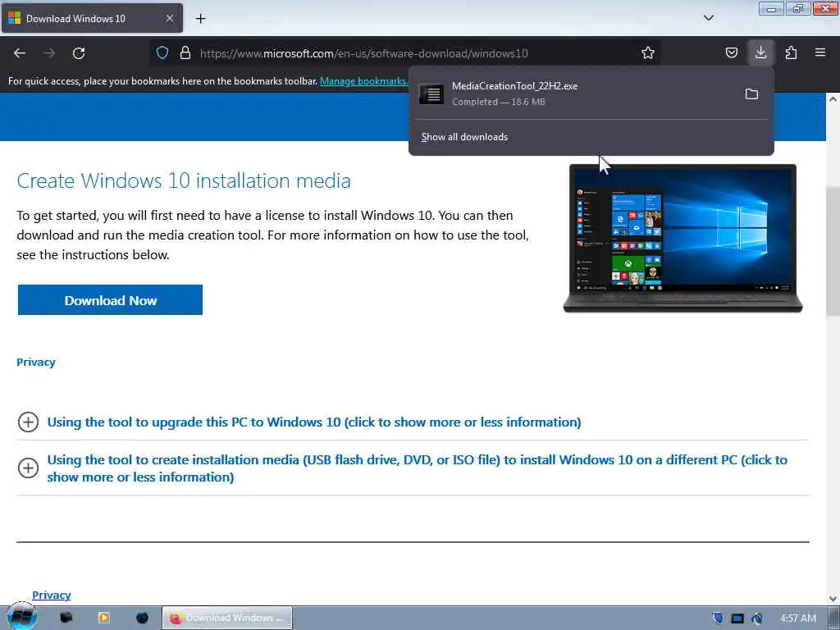This screenshot has height=630, width=840.
Task: Click the security shield tray icon
Action: pyautogui.click(x=719, y=619)
